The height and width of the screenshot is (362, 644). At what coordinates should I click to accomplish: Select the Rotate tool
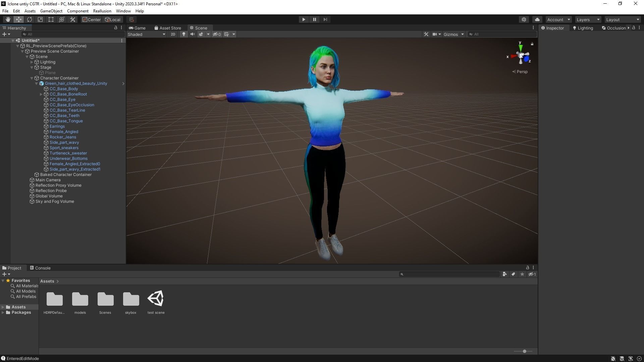pos(30,19)
